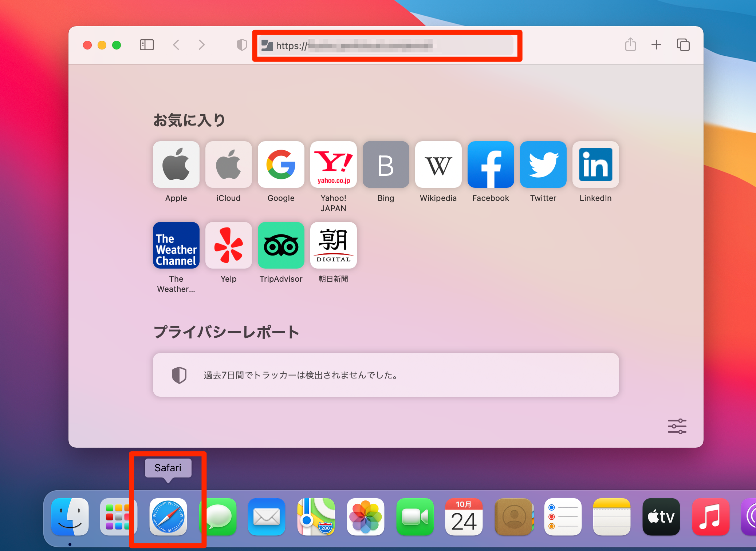The height and width of the screenshot is (551, 756).
Task: Open start page customization settings
Action: pyautogui.click(x=677, y=426)
